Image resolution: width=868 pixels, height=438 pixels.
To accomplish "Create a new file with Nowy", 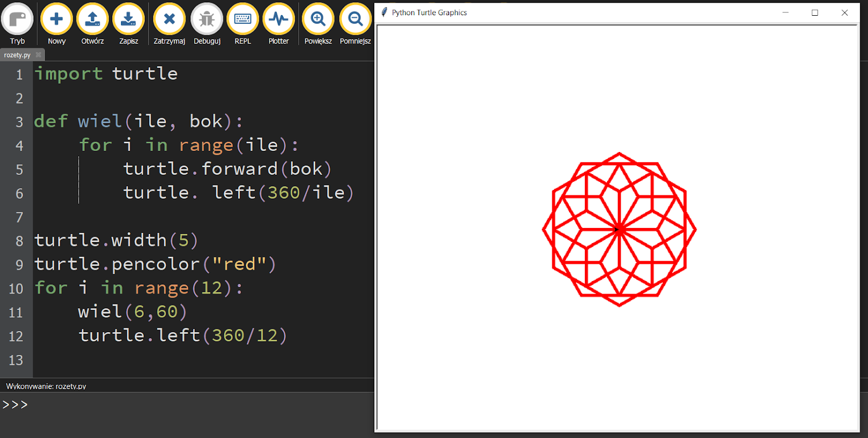I will tap(56, 24).
